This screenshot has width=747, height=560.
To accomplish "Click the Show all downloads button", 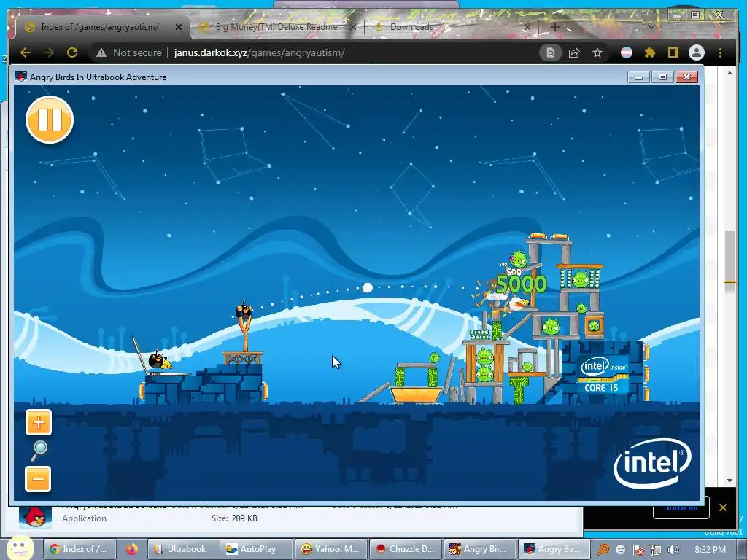I will pyautogui.click(x=681, y=507).
